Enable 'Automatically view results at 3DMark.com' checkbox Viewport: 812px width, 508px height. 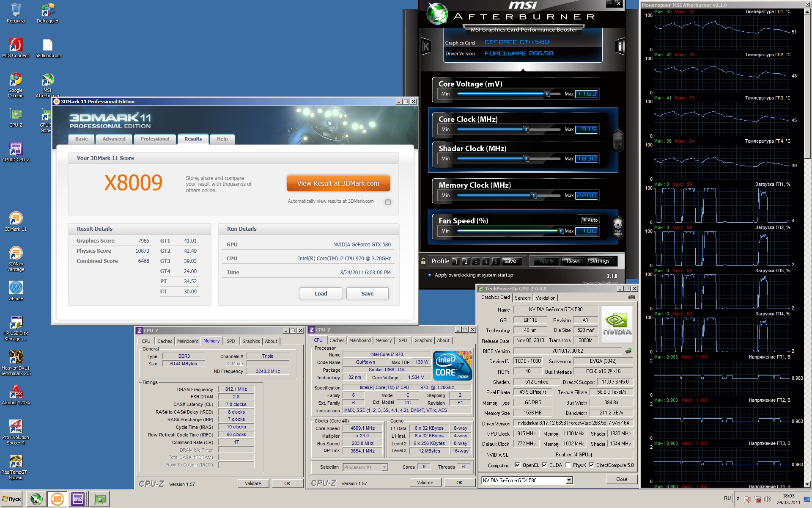click(388, 202)
